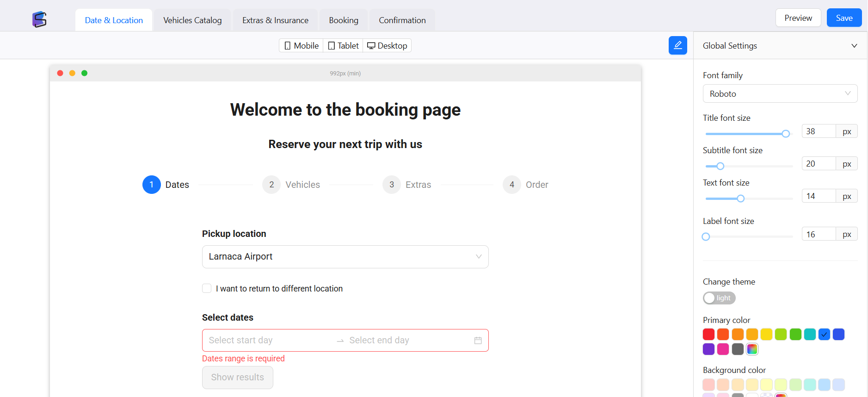Open the Vehicles Catalog tab
This screenshot has width=868, height=397.
point(192,20)
